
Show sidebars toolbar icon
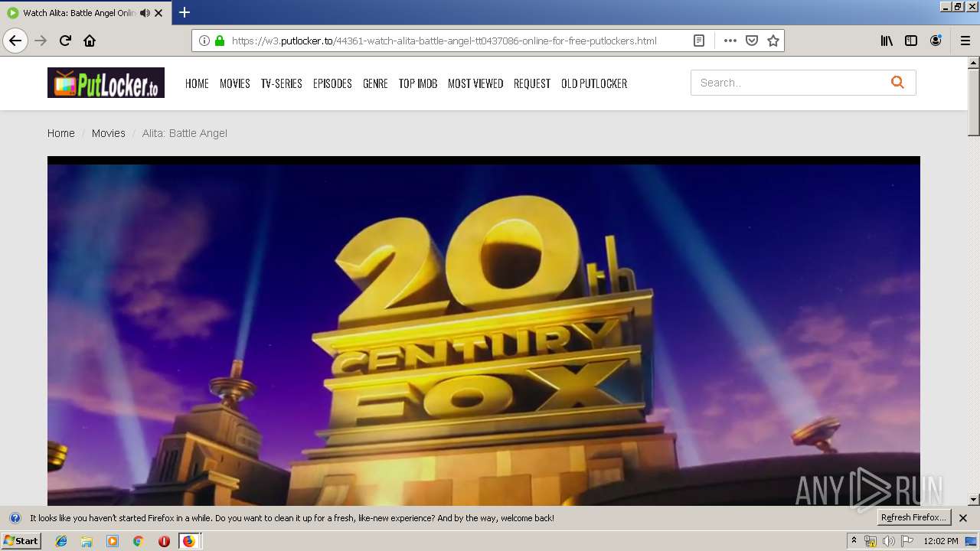pos(911,41)
